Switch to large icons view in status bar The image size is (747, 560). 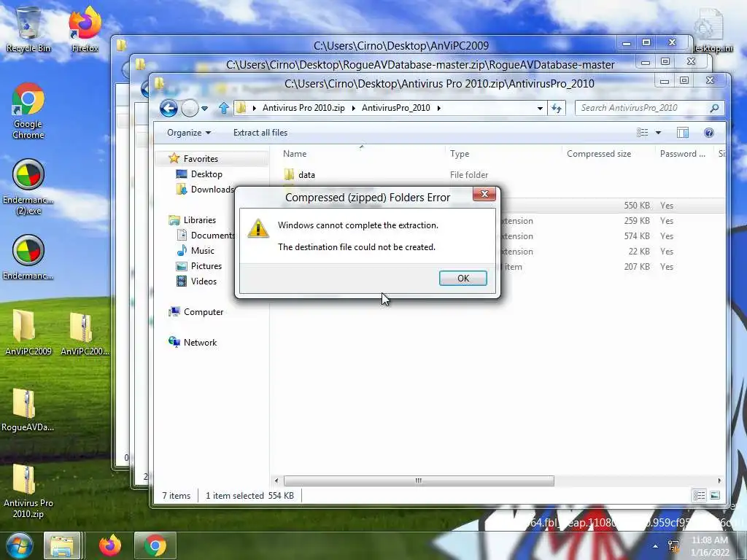click(715, 496)
